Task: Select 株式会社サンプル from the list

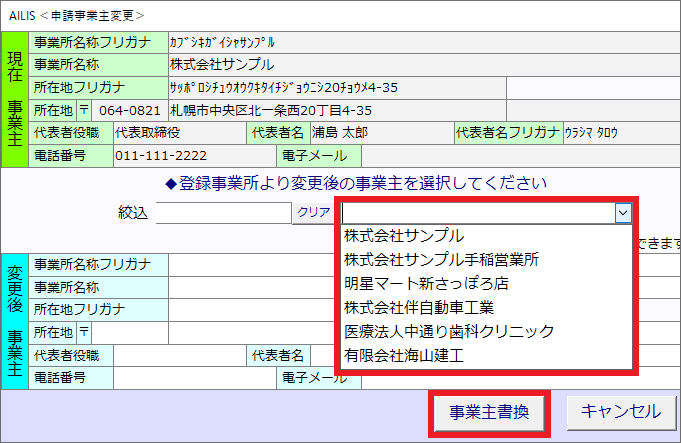Action: [404, 236]
